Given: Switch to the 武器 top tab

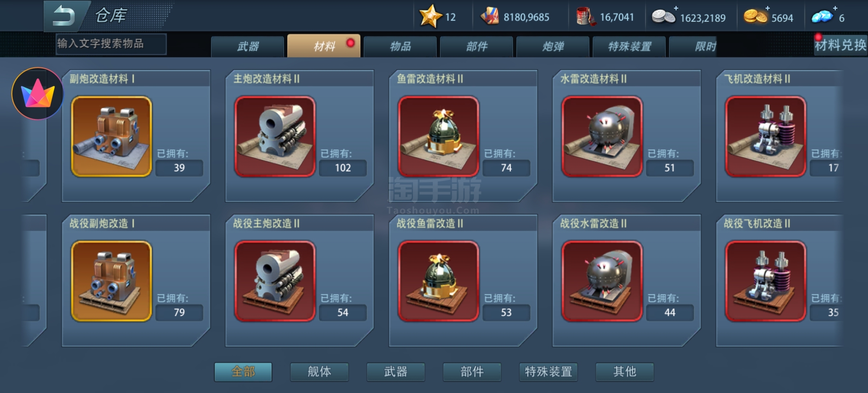Looking at the screenshot, I should coord(248,46).
